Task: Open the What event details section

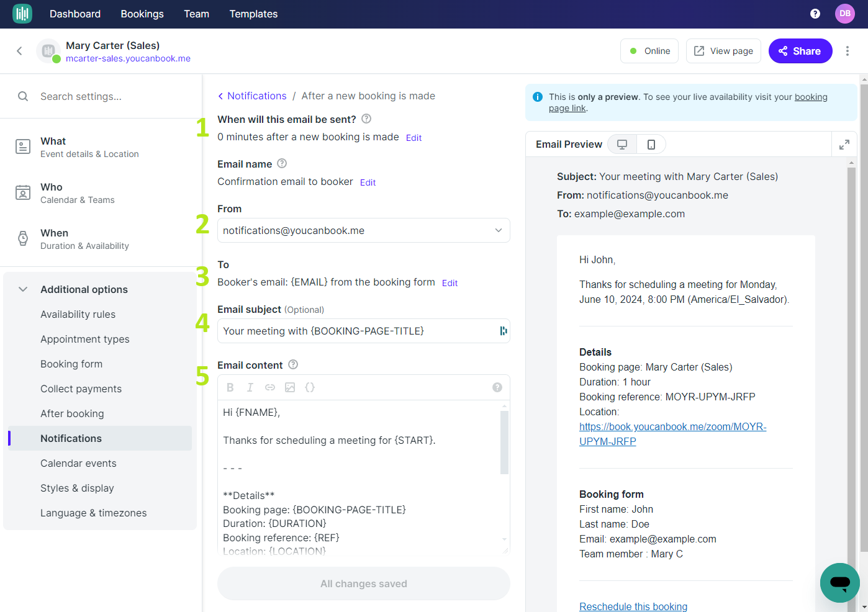Action: point(101,147)
